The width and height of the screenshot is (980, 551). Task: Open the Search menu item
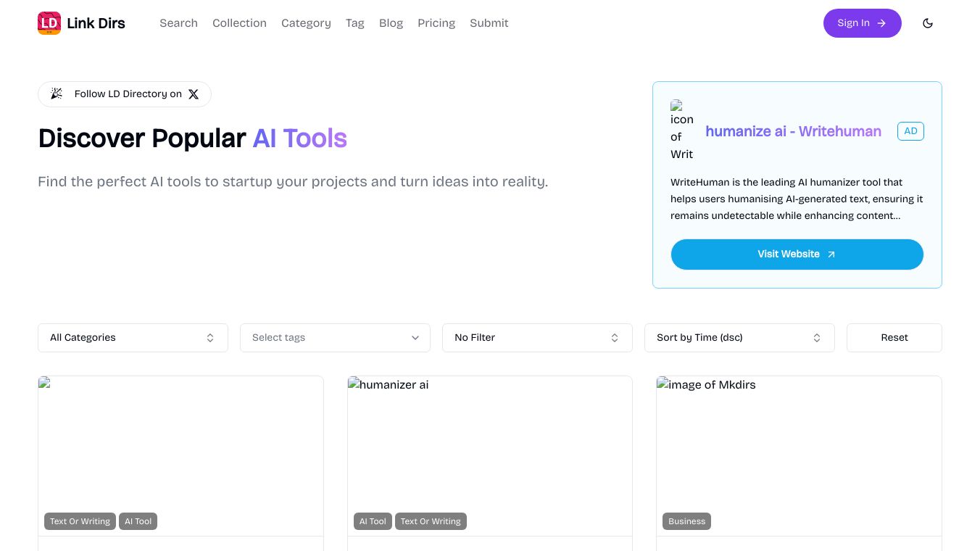coord(178,23)
